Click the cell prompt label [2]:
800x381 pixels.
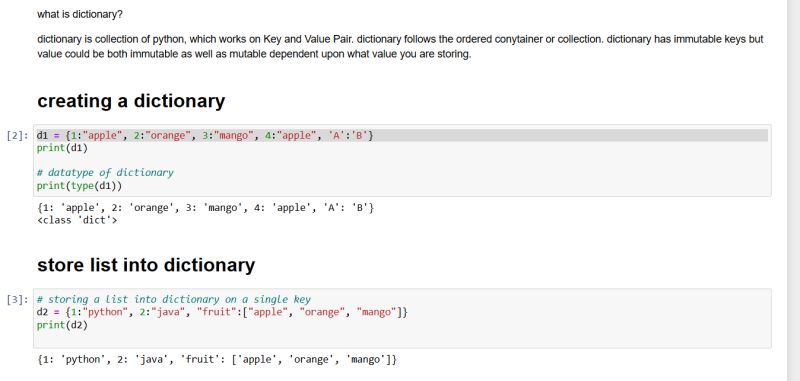[x=18, y=136]
